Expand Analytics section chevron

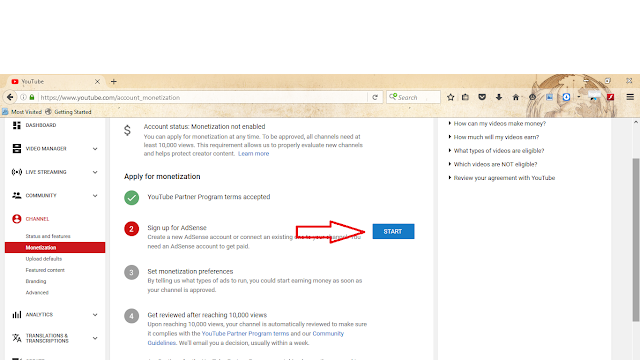click(95, 315)
